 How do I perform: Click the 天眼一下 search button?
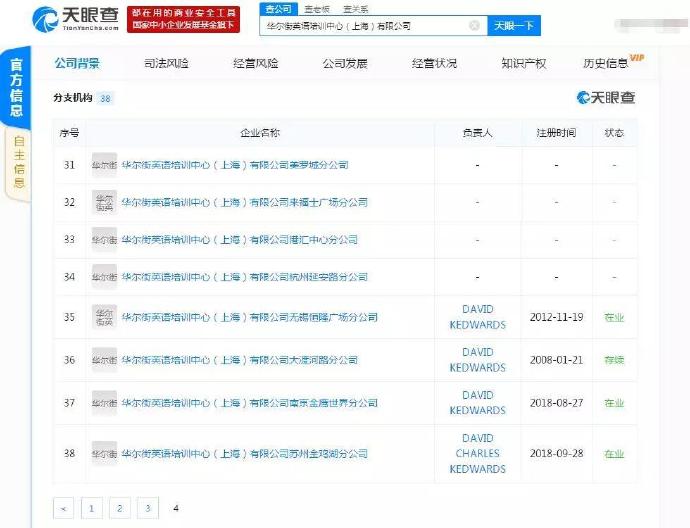[x=515, y=26]
